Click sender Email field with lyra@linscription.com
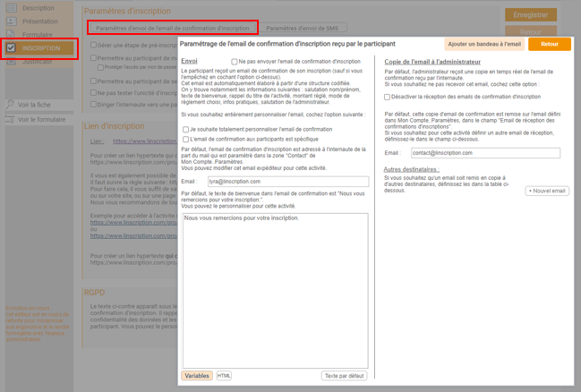581x392 pixels. (288, 181)
